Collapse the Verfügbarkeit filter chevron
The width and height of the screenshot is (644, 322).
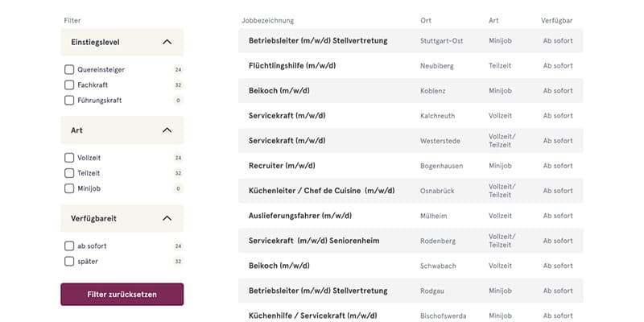click(x=167, y=218)
